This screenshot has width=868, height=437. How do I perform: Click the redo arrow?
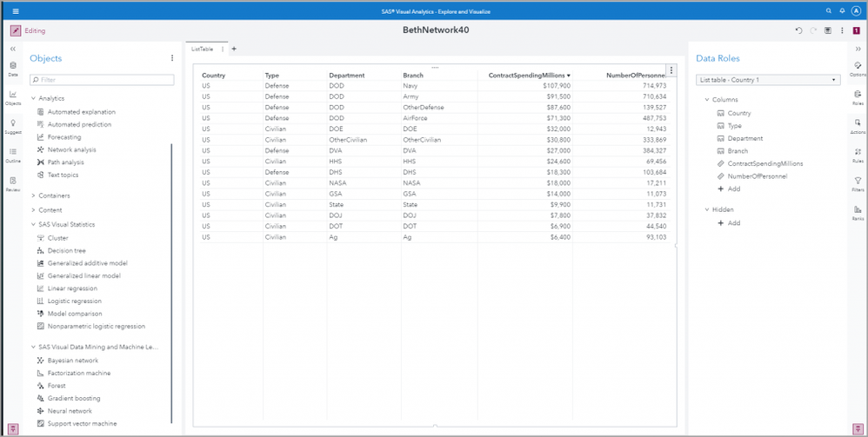(x=813, y=31)
